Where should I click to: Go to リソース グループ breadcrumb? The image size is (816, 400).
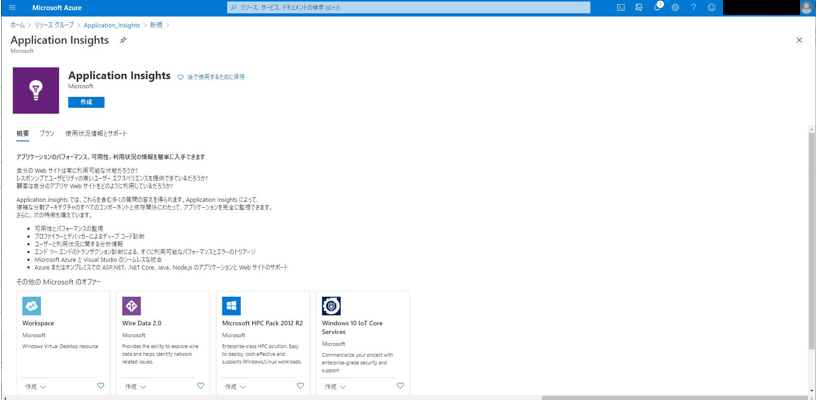click(x=54, y=25)
